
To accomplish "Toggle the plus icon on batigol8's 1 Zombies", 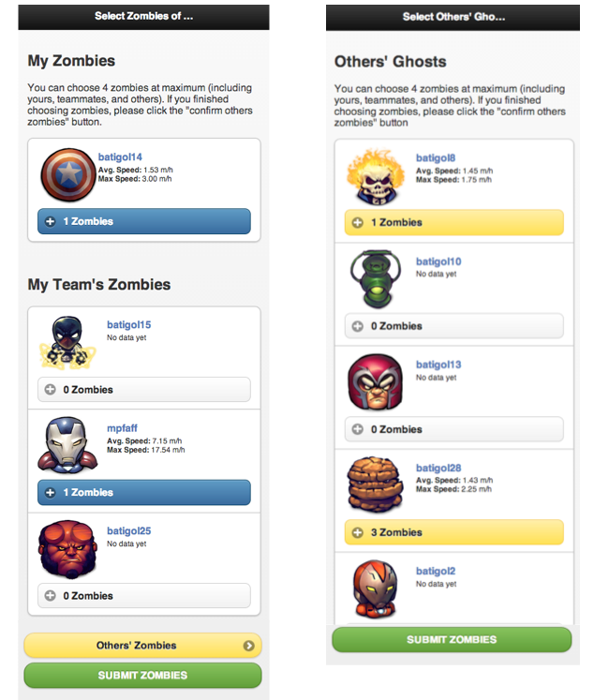I will pyautogui.click(x=358, y=222).
